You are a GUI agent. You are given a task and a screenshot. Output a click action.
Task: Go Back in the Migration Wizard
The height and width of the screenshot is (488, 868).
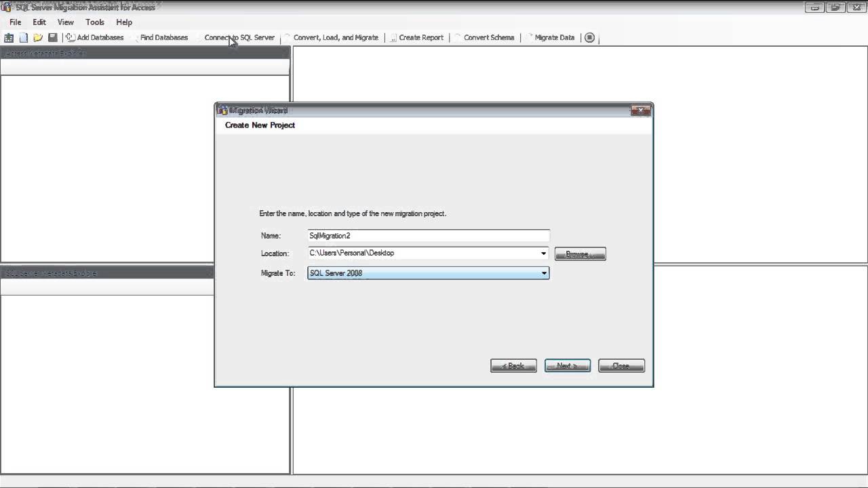point(513,366)
